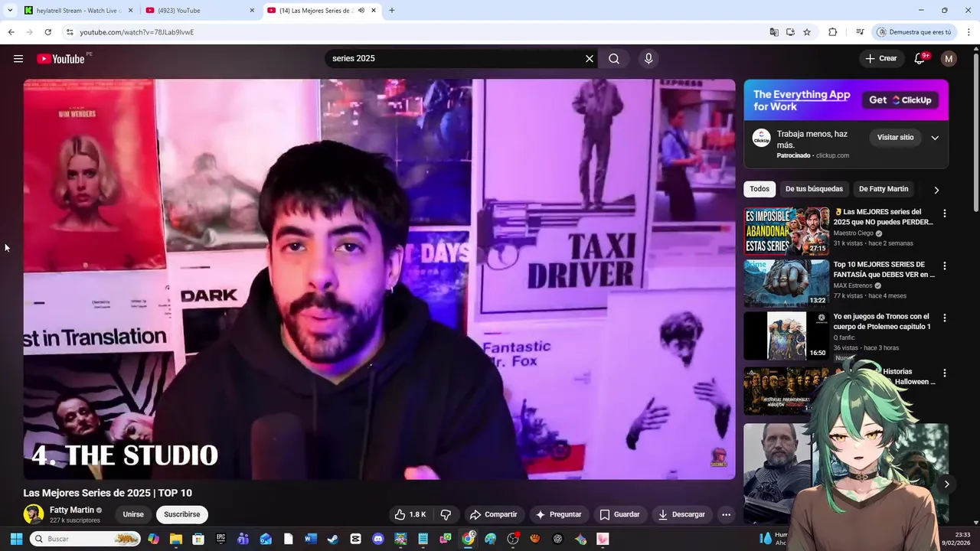Click the Demuestra que eres tú profile
The height and width of the screenshot is (551, 980).
click(x=913, y=32)
